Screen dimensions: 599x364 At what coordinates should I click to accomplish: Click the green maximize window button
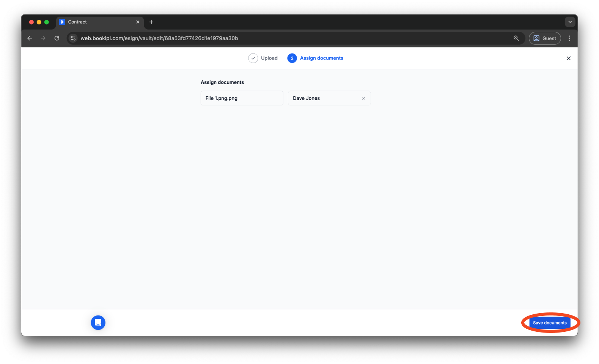[x=47, y=22]
